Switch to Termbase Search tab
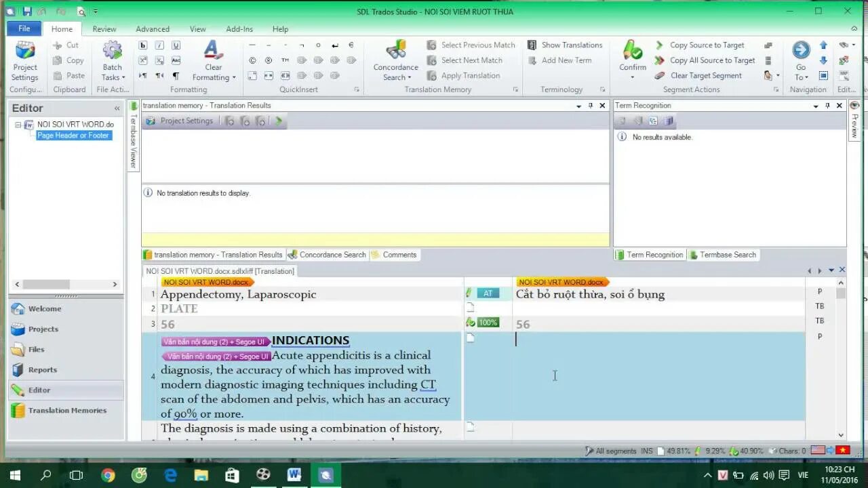 click(x=723, y=255)
